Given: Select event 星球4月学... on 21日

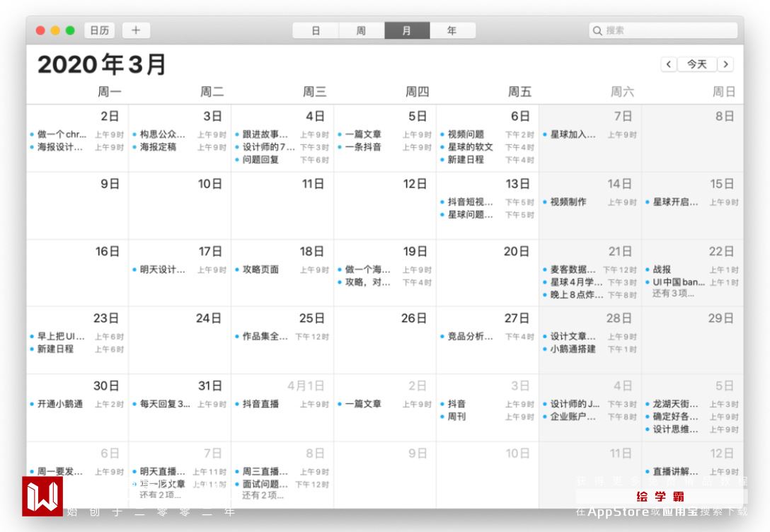Looking at the screenshot, I should 590,282.
